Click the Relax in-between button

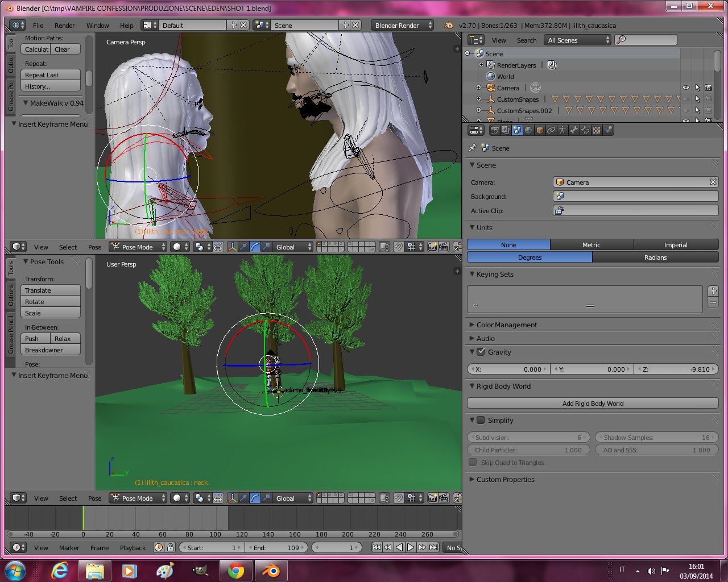point(65,339)
